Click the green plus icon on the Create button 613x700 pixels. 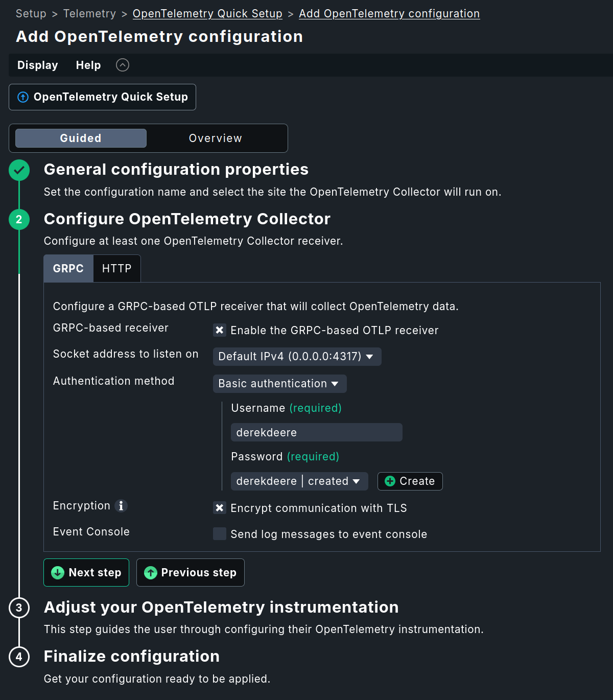390,481
